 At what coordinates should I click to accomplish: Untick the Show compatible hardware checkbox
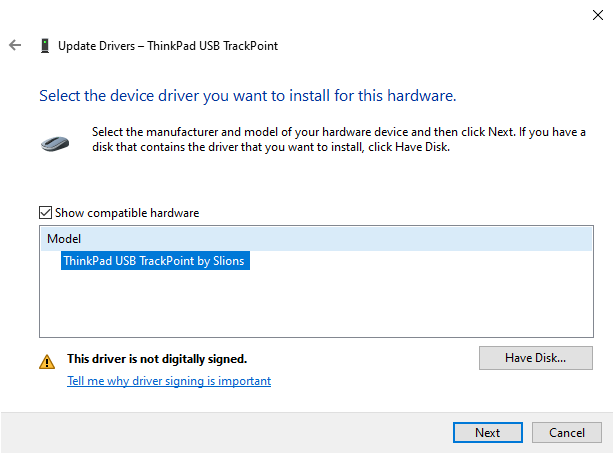pos(45,213)
